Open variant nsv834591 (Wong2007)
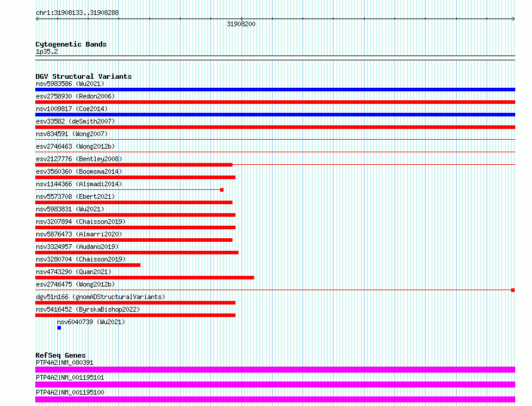Viewport: 532px width, 406px height. pos(72,134)
